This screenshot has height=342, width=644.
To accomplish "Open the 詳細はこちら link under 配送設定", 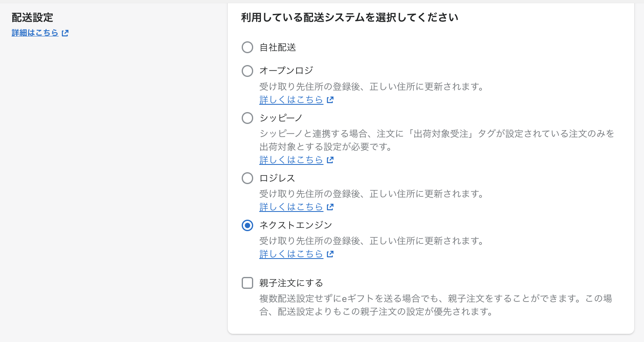I will [x=35, y=33].
